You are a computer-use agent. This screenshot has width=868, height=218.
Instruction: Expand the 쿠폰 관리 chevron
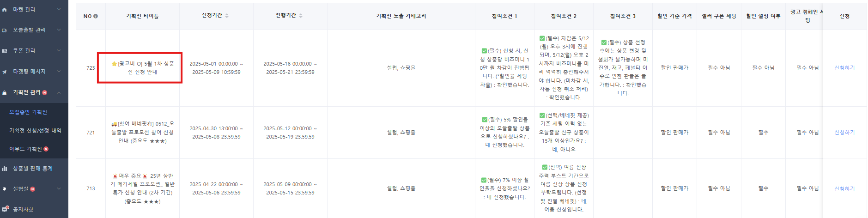tap(59, 51)
